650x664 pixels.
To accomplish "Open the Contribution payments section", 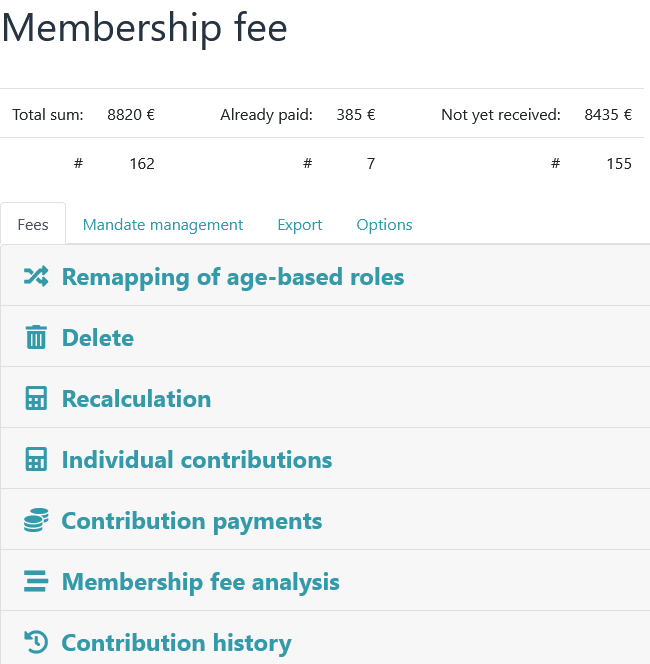I will [192, 521].
